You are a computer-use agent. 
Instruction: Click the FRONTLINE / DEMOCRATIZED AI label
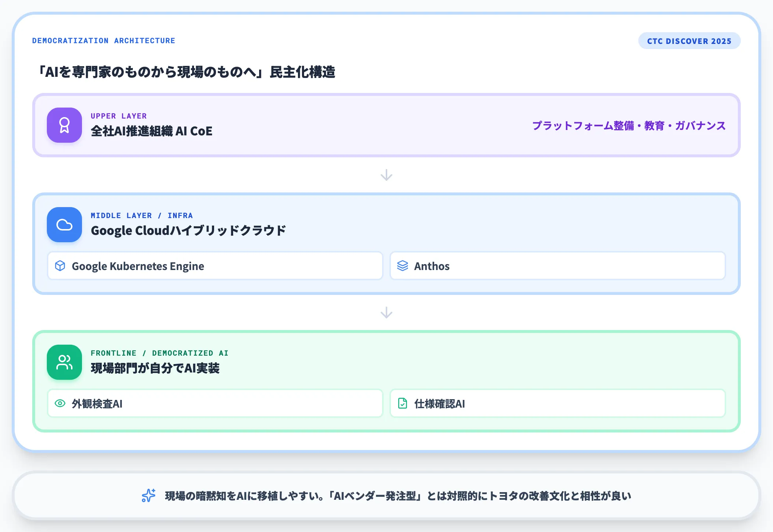tap(160, 353)
